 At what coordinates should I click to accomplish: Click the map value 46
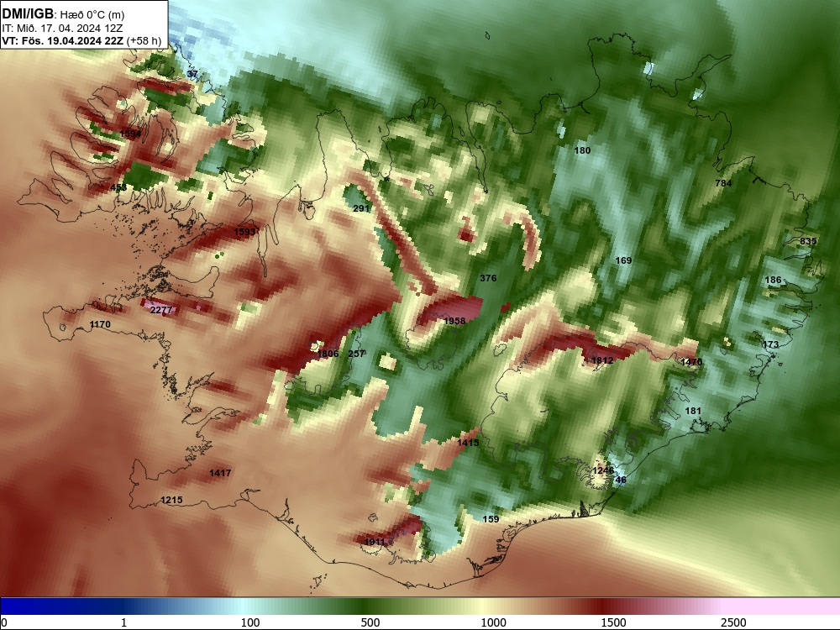pyautogui.click(x=621, y=480)
